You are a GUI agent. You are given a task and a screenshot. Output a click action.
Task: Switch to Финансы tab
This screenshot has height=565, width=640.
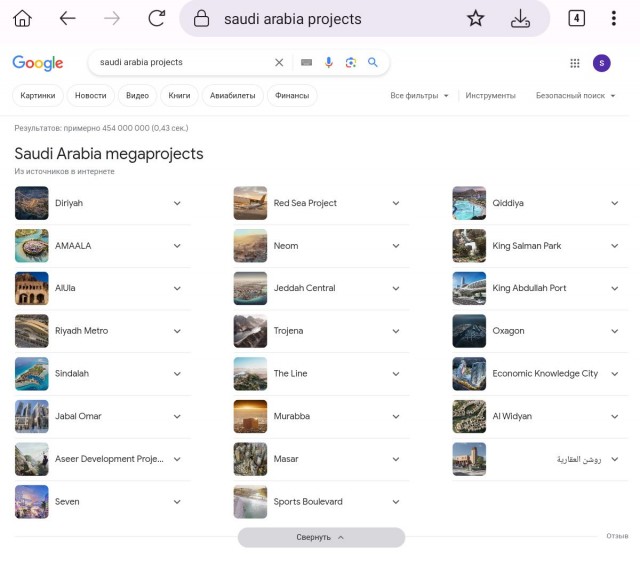coord(292,96)
